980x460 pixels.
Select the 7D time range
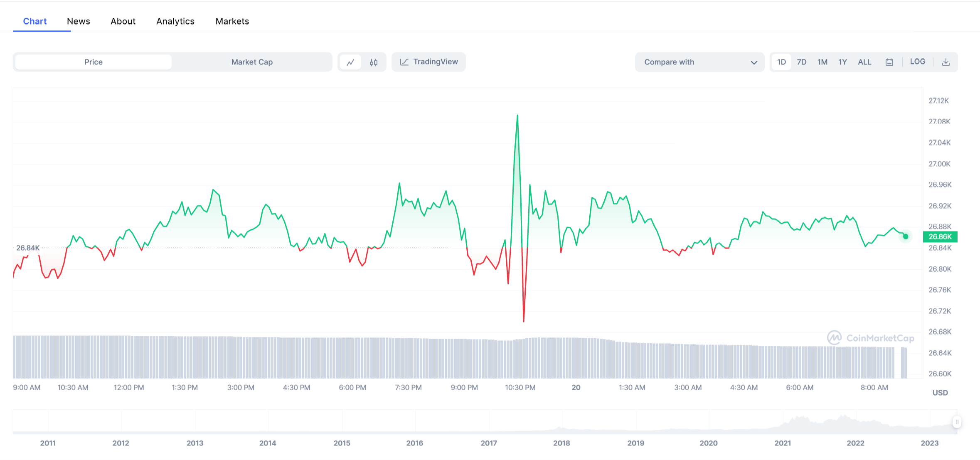pyautogui.click(x=802, y=62)
